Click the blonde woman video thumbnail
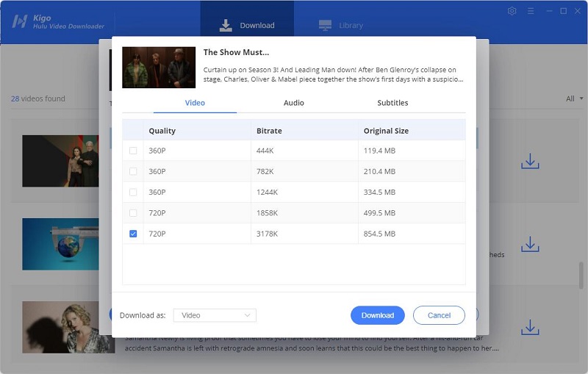Viewport: 588px width, 374px height. point(68,327)
